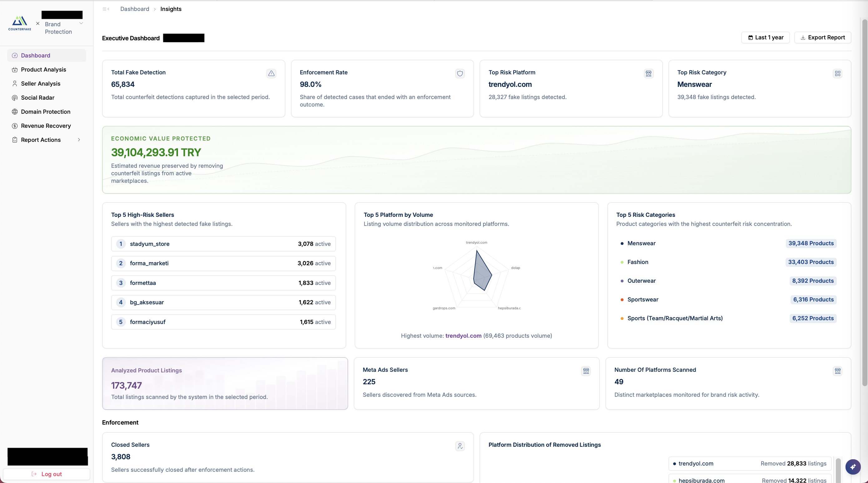
Task: Click the Log out button
Action: [x=47, y=474]
